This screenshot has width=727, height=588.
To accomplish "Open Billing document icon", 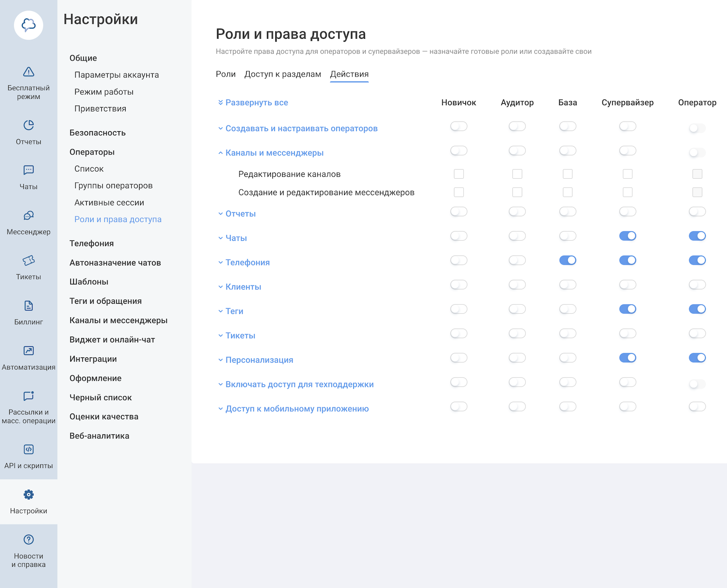I will pos(29,306).
